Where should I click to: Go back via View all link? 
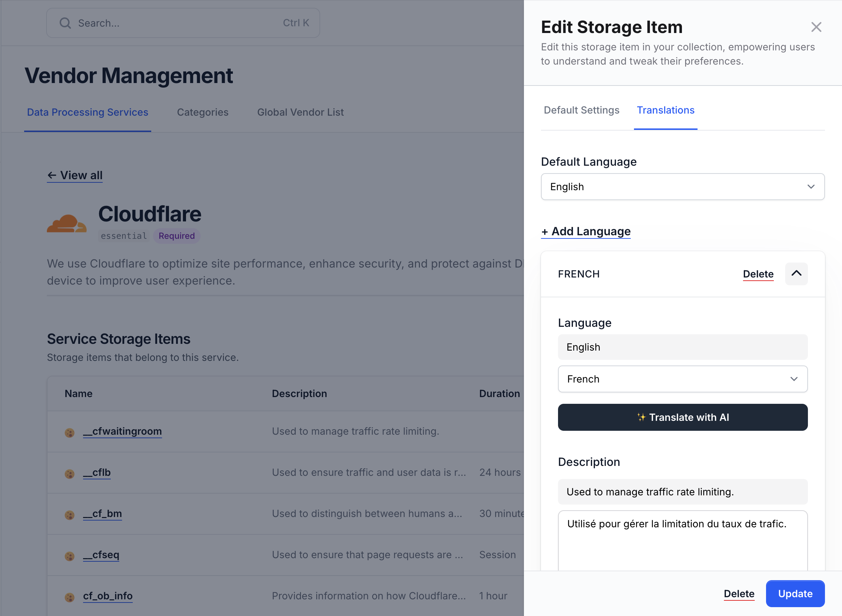coord(75,175)
